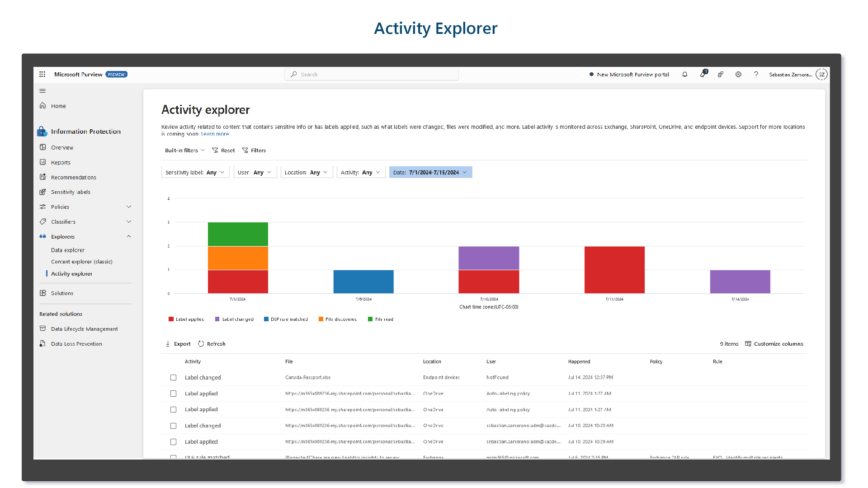Open the Activity Any dropdown filter

[x=359, y=172]
